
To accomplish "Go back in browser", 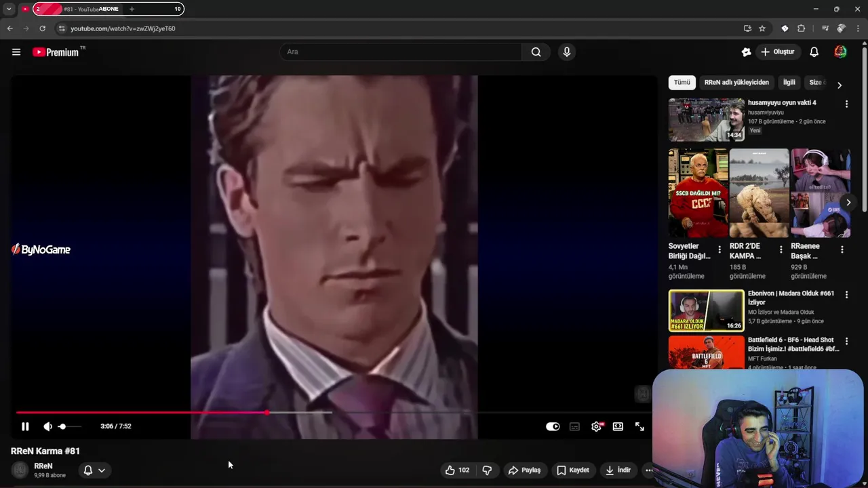I will [x=9, y=28].
